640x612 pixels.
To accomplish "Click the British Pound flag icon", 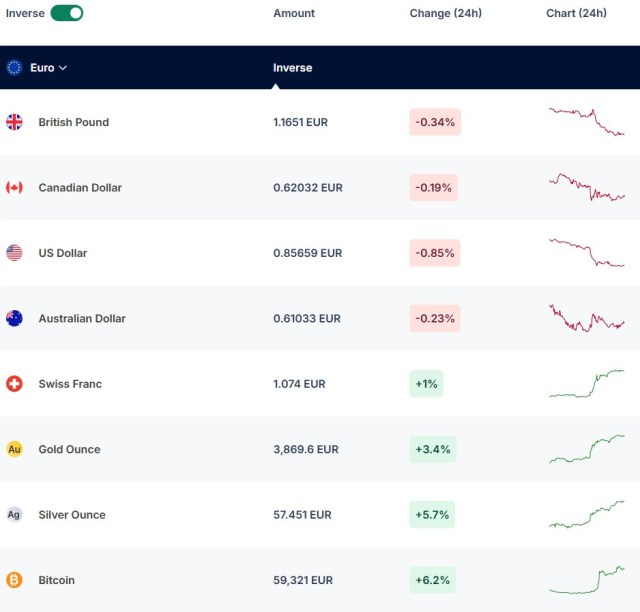I will [x=14, y=122].
